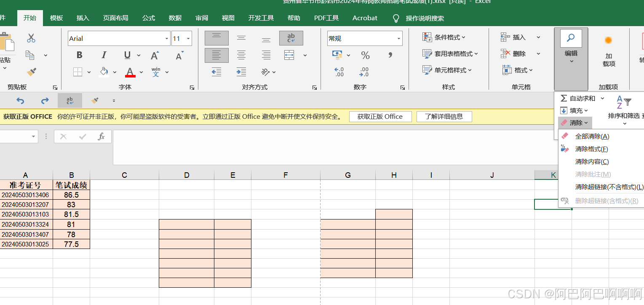
Task: Select the cell containing 86.5
Action: coord(71,195)
